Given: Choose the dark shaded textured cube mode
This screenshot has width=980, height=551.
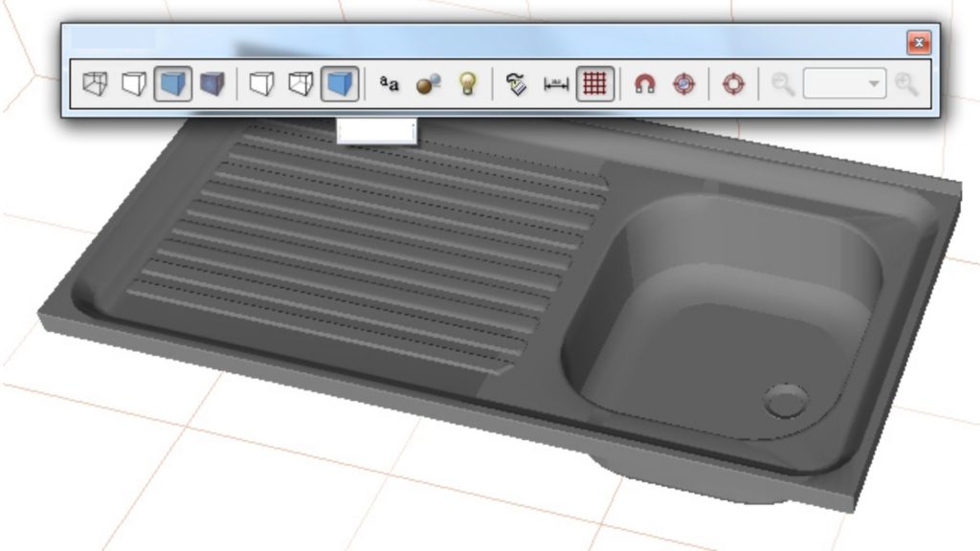Looking at the screenshot, I should click(211, 84).
